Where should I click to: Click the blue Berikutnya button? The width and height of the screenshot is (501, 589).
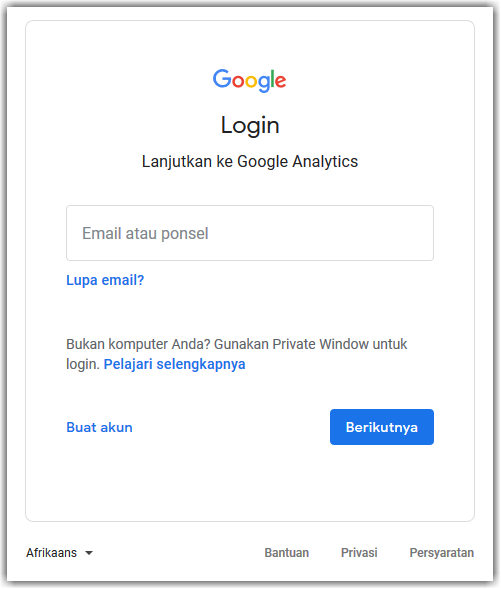[382, 427]
